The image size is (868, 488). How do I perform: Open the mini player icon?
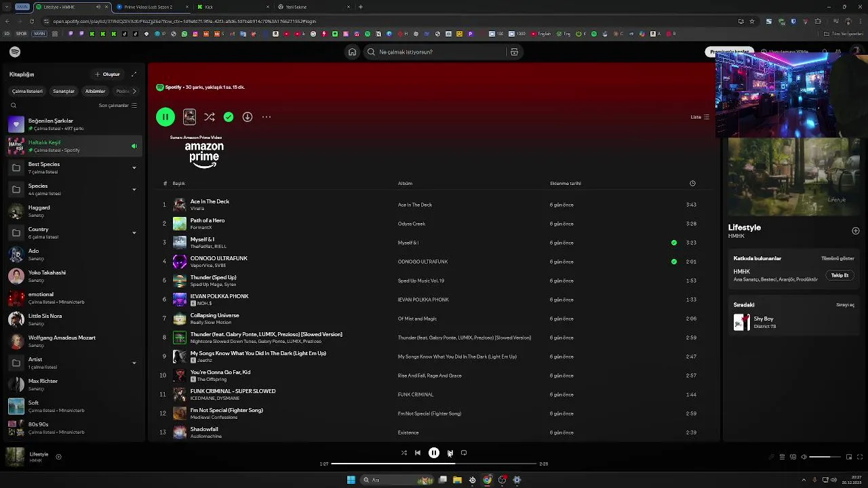point(848,457)
